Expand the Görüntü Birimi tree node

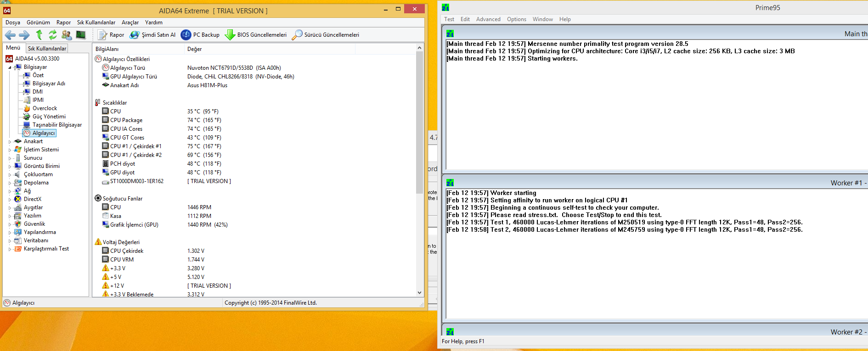point(10,167)
